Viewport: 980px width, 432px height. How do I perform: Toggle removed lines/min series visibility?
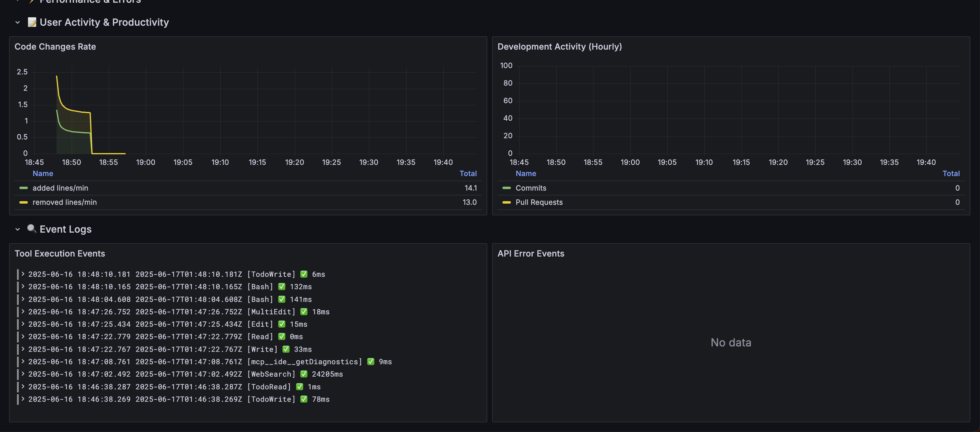[64, 202]
